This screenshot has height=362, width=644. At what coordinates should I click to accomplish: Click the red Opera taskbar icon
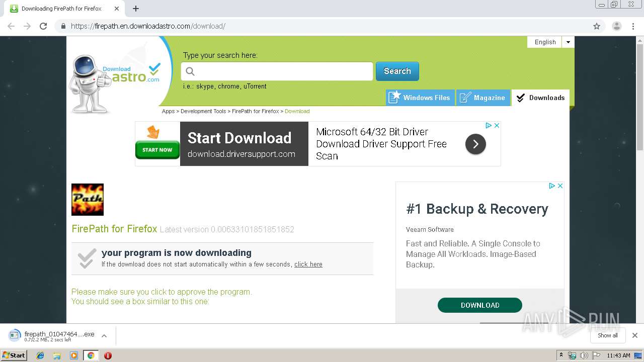pyautogui.click(x=108, y=355)
